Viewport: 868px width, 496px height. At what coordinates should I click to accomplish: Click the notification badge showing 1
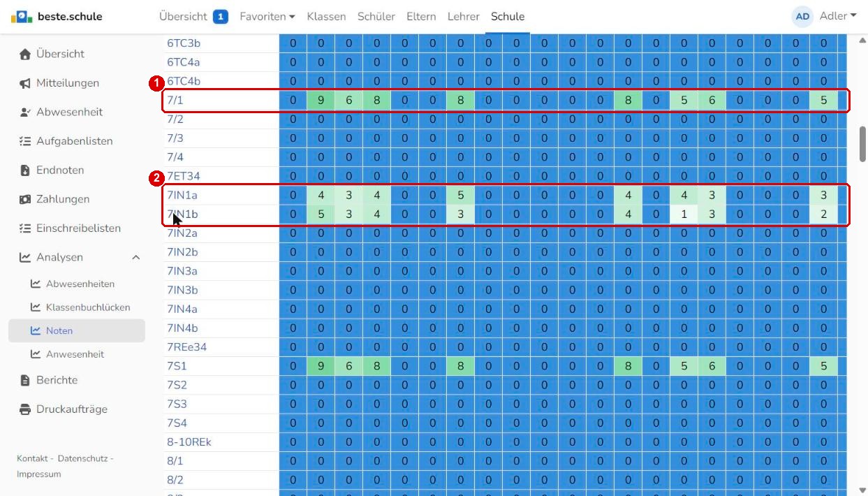220,17
